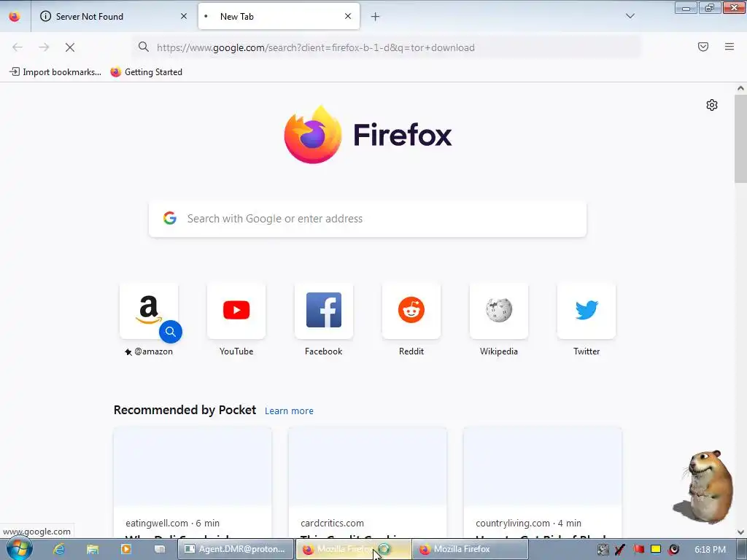Expand the list all tabs chevron

click(x=630, y=16)
